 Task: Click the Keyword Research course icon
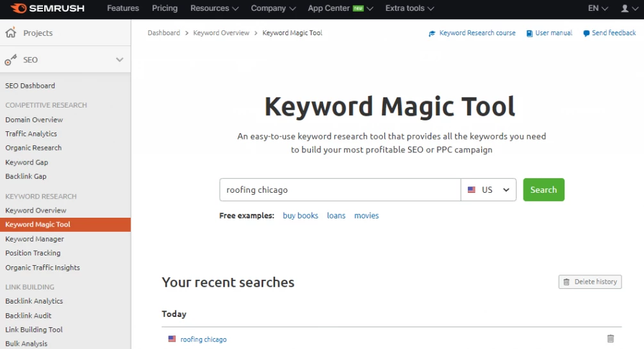tap(432, 33)
